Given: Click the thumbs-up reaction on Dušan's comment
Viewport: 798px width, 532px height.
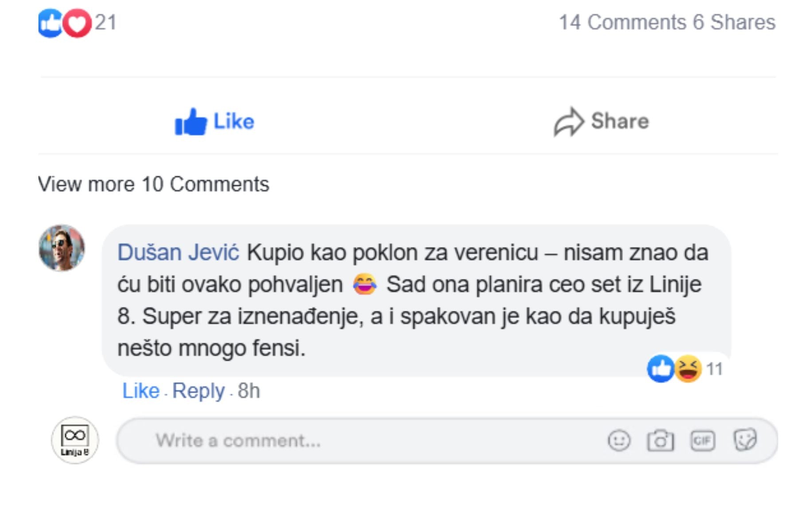Looking at the screenshot, I should point(661,368).
